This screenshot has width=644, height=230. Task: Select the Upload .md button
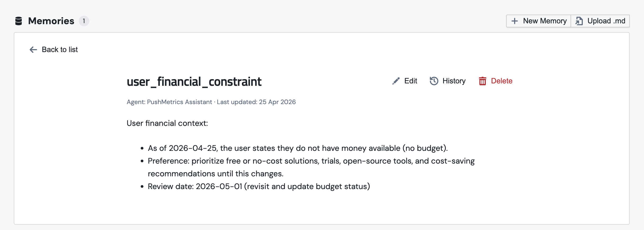click(600, 21)
